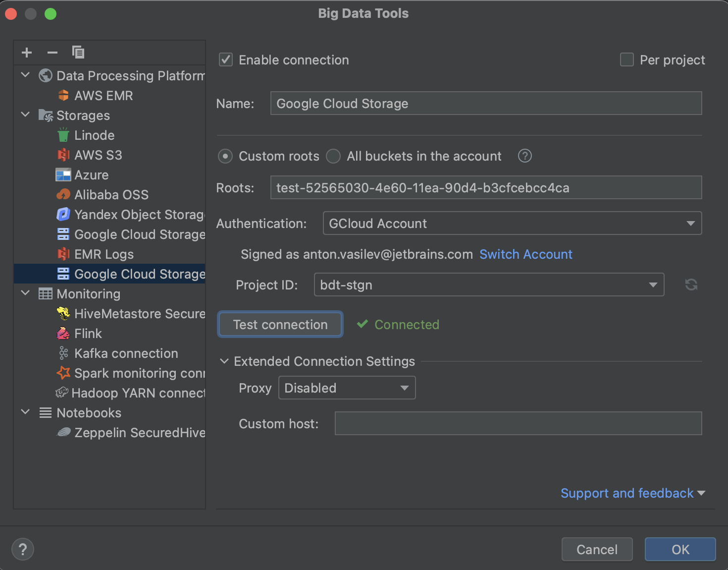Select the Flink monitoring icon
The image size is (728, 570).
(x=63, y=333)
